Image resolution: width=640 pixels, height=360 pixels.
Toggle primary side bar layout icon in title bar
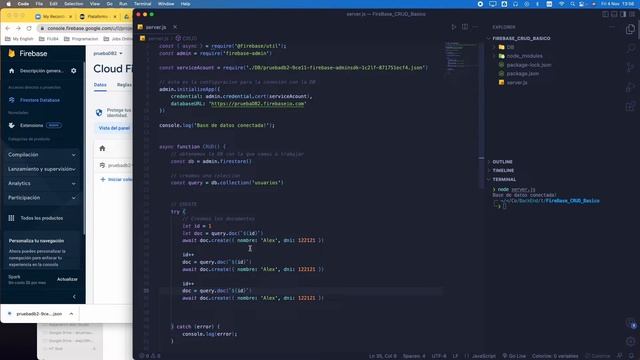coord(605,14)
